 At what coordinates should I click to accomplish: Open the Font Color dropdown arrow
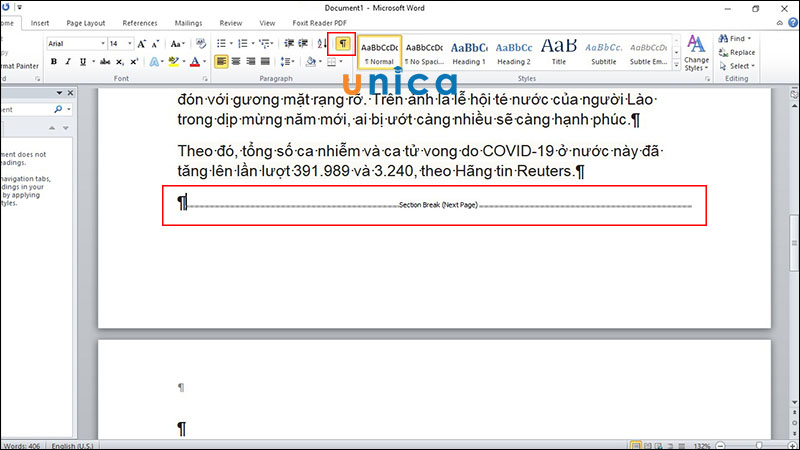tap(205, 62)
